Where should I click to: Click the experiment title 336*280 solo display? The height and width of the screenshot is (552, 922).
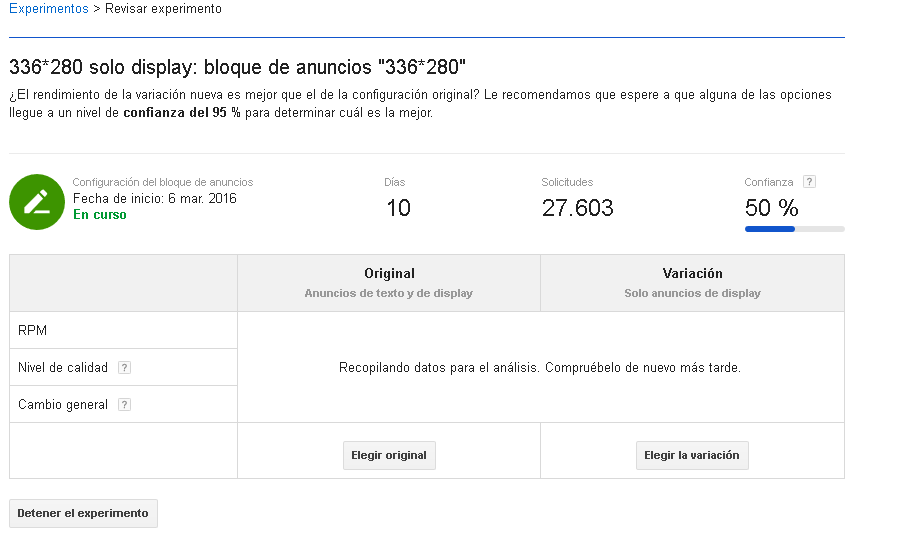237,67
